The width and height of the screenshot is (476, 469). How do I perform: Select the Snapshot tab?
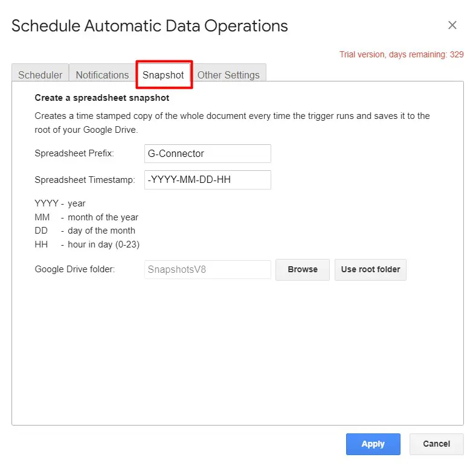click(x=163, y=75)
